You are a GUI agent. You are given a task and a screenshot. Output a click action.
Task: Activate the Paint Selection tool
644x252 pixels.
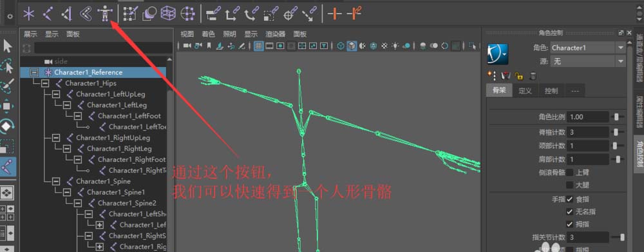pyautogui.click(x=7, y=86)
